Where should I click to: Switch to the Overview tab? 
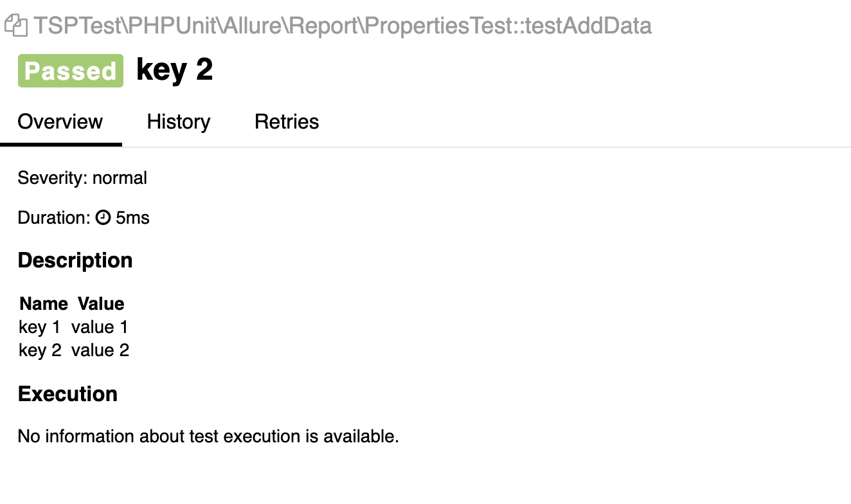60,122
